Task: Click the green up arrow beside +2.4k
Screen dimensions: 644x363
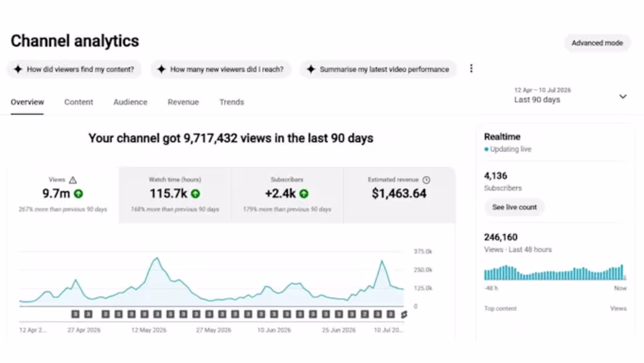Action: pos(304,194)
